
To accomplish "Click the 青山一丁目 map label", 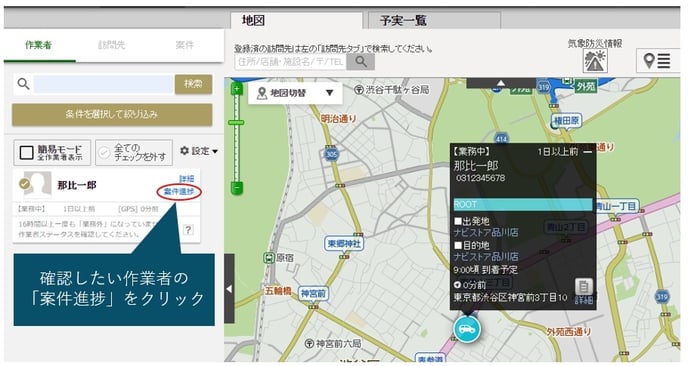I will [616, 206].
